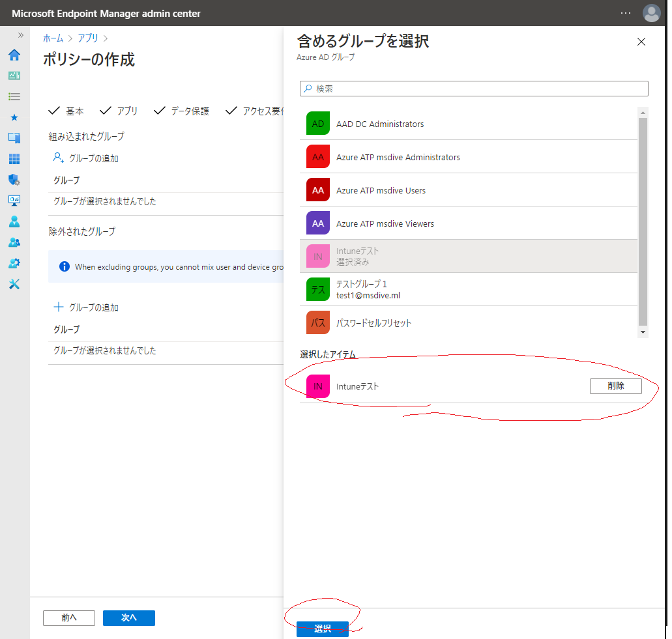This screenshot has height=639, width=672.
Task: Click the search magnifier icon
Action: (308, 89)
